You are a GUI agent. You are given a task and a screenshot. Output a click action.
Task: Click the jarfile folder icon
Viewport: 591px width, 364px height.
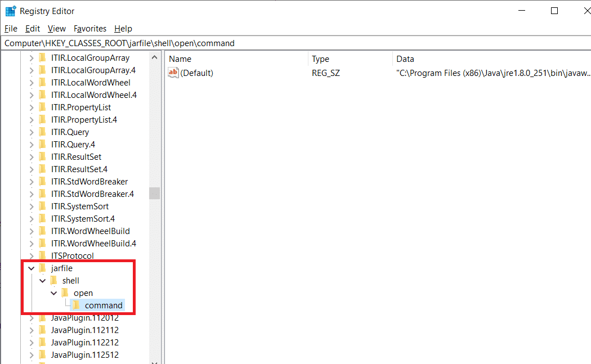click(42, 268)
